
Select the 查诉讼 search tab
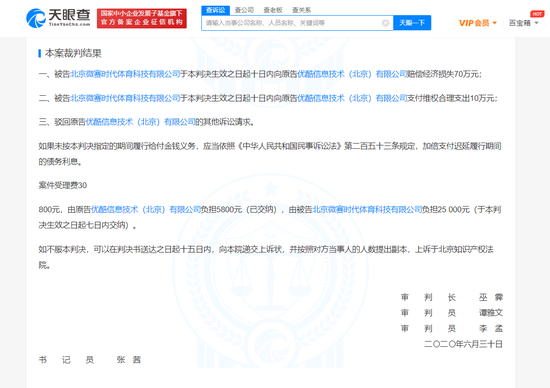point(215,10)
